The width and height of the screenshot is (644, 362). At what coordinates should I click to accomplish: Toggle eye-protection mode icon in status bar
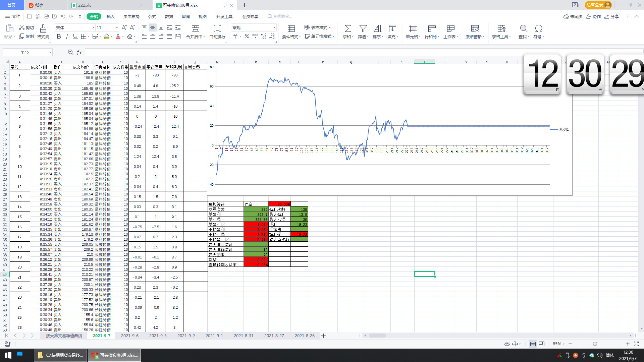(507, 344)
